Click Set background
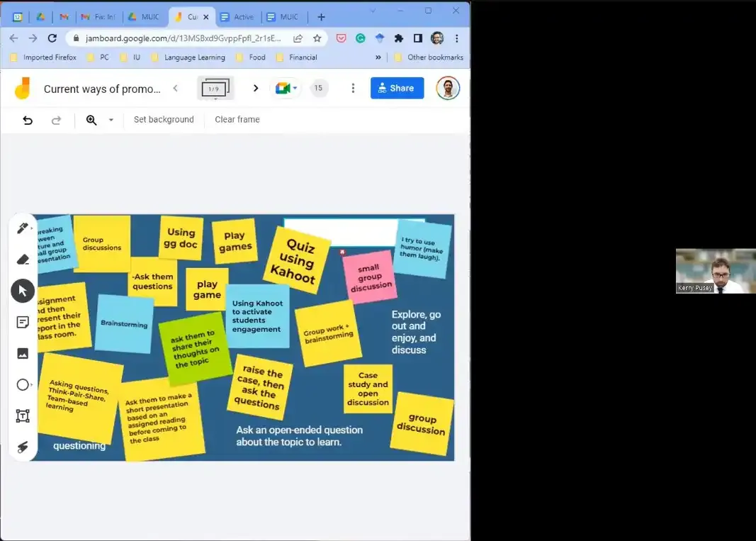 [164, 120]
